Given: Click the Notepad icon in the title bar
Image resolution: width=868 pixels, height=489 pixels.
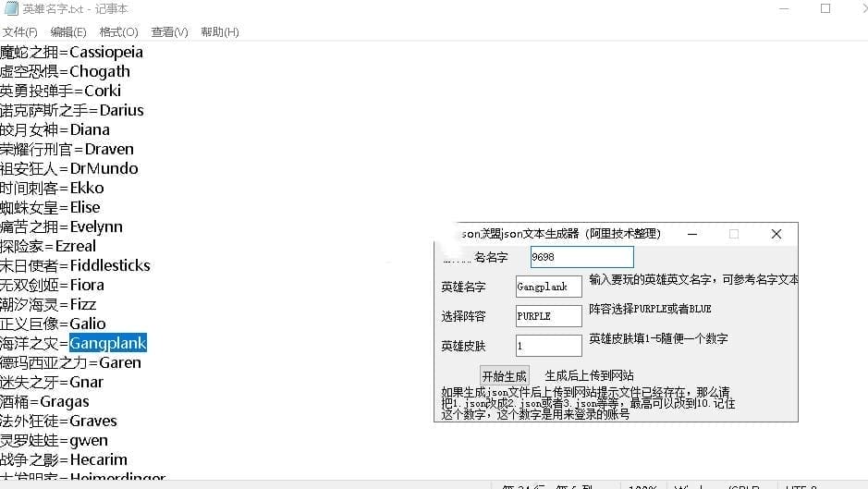Looking at the screenshot, I should pos(11,8).
